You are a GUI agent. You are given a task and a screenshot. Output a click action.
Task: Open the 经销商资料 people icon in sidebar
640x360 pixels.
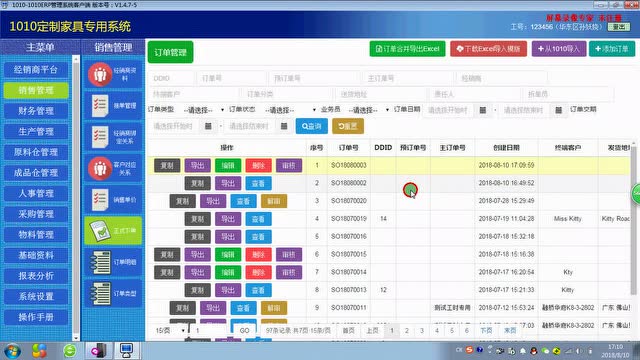[x=100, y=75]
